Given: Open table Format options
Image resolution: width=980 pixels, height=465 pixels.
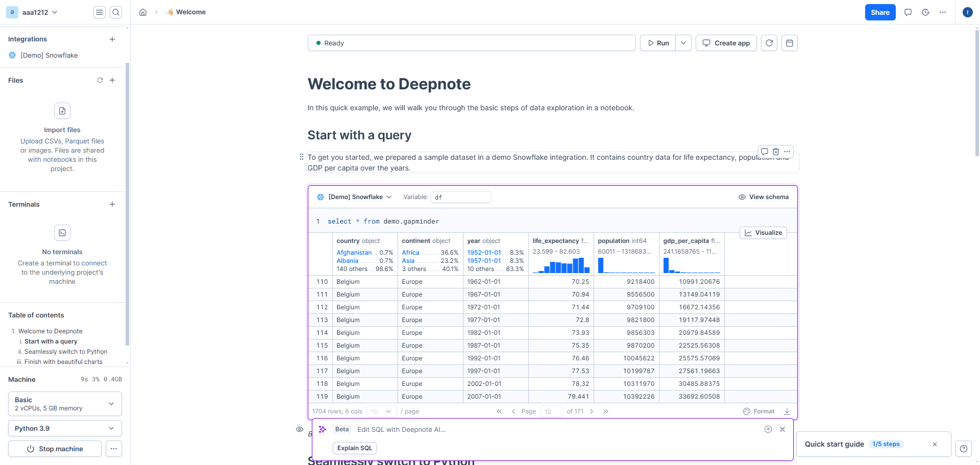Looking at the screenshot, I should coord(758,411).
